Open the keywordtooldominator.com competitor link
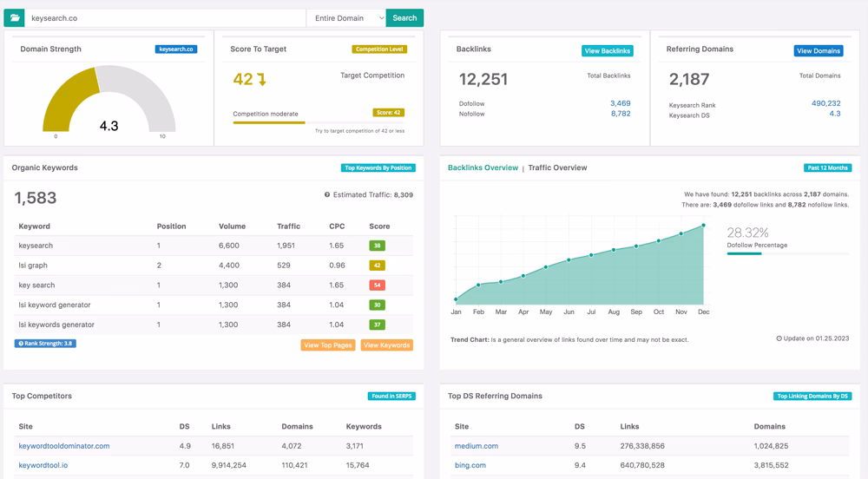This screenshot has height=479, width=868. click(x=64, y=446)
